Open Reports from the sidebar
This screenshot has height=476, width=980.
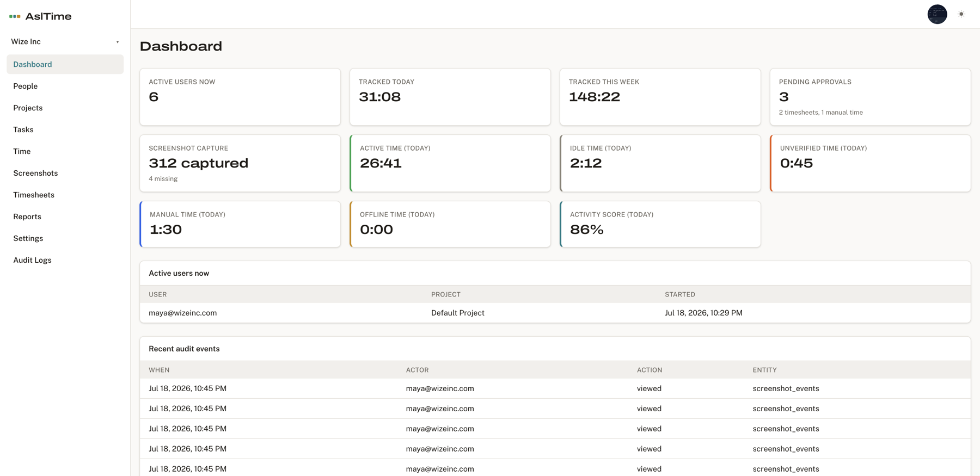65,217
